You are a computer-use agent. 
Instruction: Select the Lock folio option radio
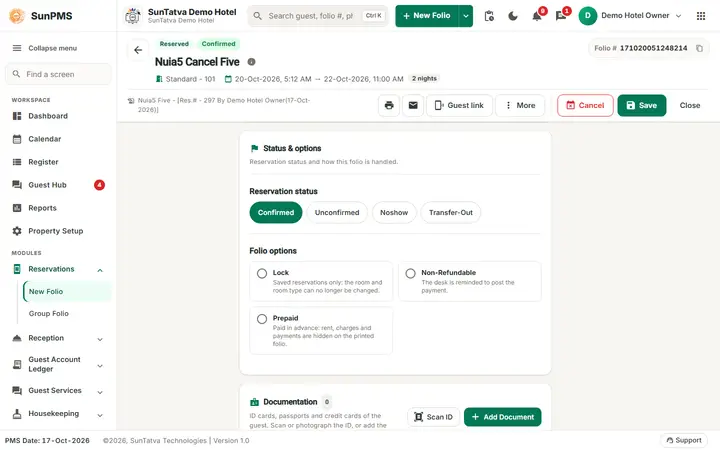click(x=262, y=273)
